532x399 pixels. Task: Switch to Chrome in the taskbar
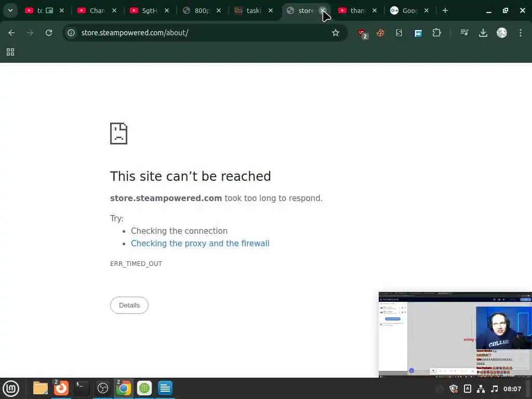point(124,388)
